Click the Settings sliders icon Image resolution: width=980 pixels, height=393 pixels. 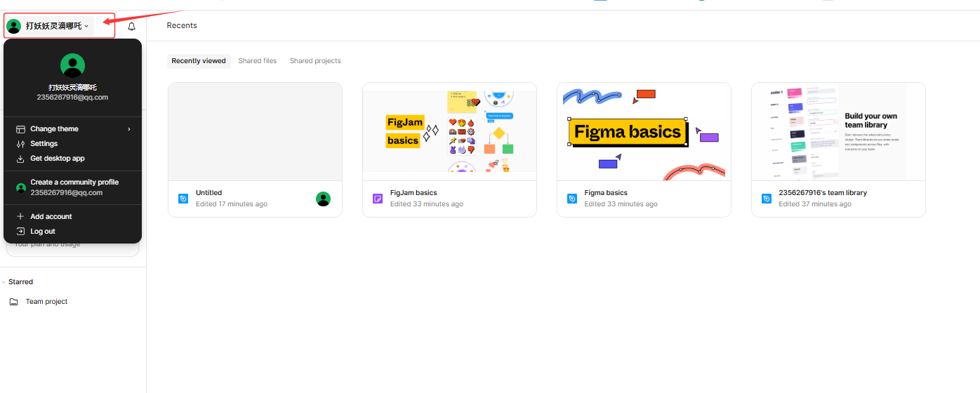click(x=20, y=144)
